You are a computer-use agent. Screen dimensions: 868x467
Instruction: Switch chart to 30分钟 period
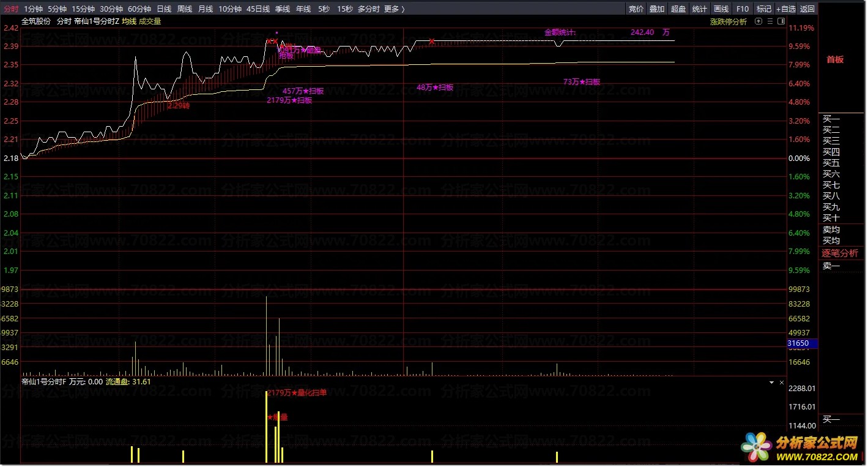point(111,9)
